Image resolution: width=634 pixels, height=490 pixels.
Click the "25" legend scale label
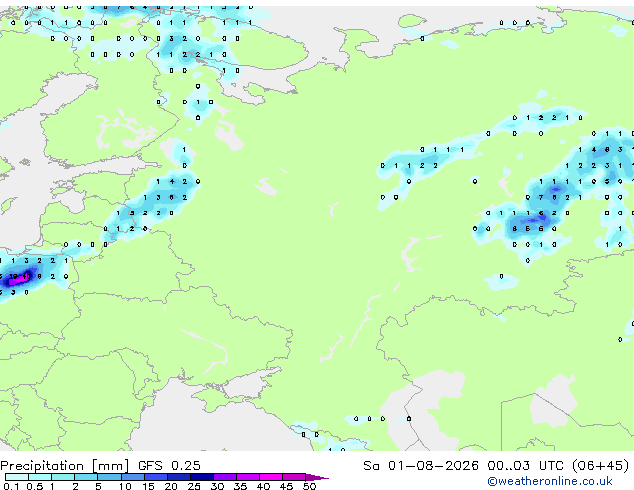[x=194, y=486]
